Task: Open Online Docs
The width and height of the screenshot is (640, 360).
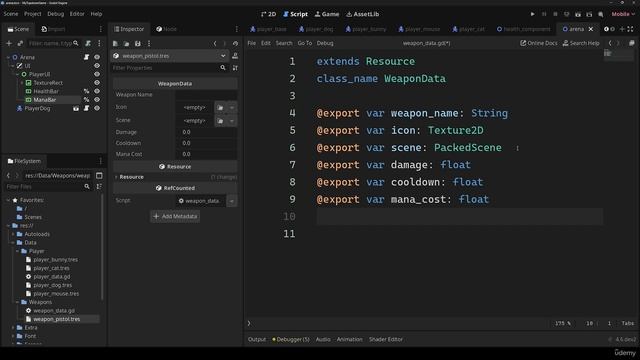Action: point(539,43)
